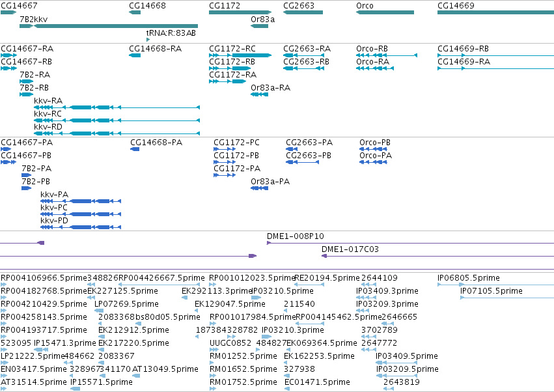Image resolution: width=554 pixels, height=392 pixels.
Task: Click the RM01252.5prime cDNA label
Action: (243, 356)
